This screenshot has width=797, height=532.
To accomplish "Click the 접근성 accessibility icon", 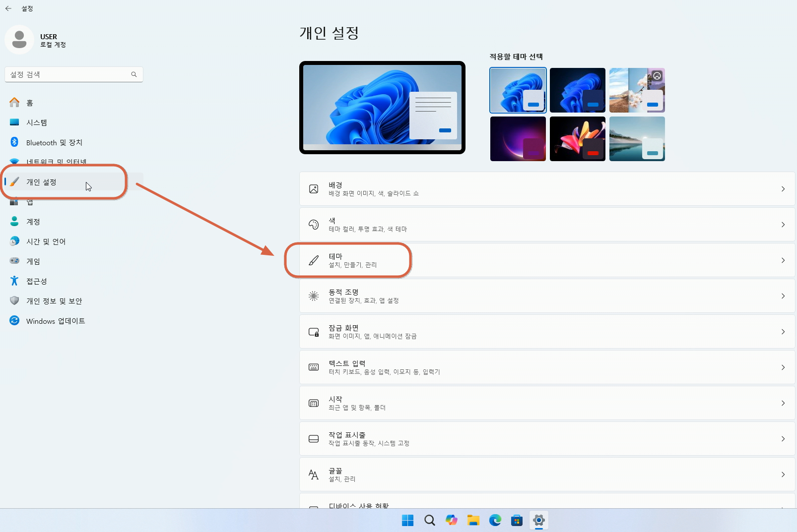I will pos(14,281).
